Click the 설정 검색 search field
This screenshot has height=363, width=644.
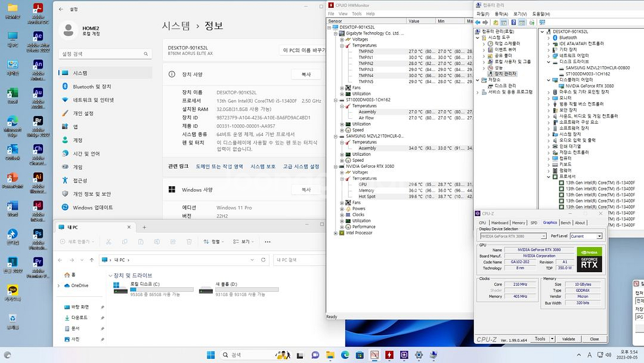(x=105, y=54)
